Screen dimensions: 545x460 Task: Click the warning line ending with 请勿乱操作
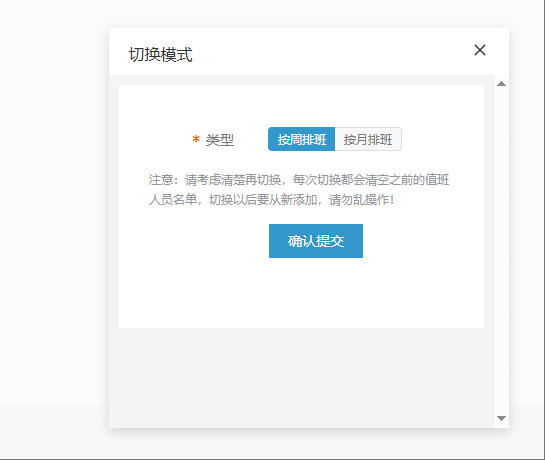(271, 200)
